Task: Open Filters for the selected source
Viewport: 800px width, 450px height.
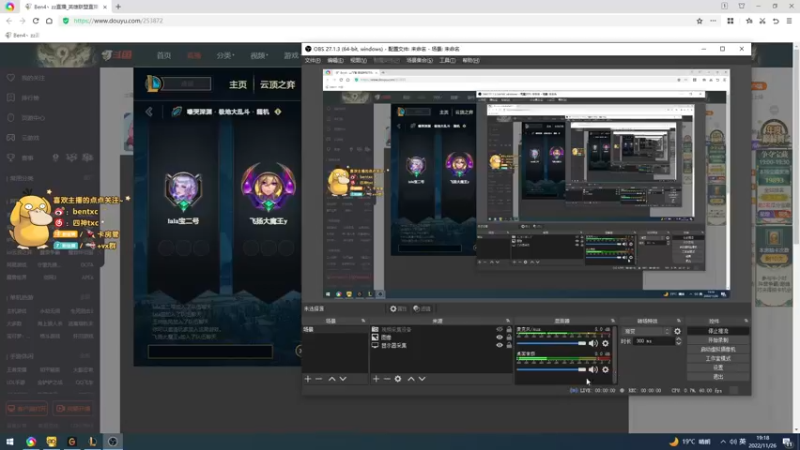Action: tap(422, 309)
